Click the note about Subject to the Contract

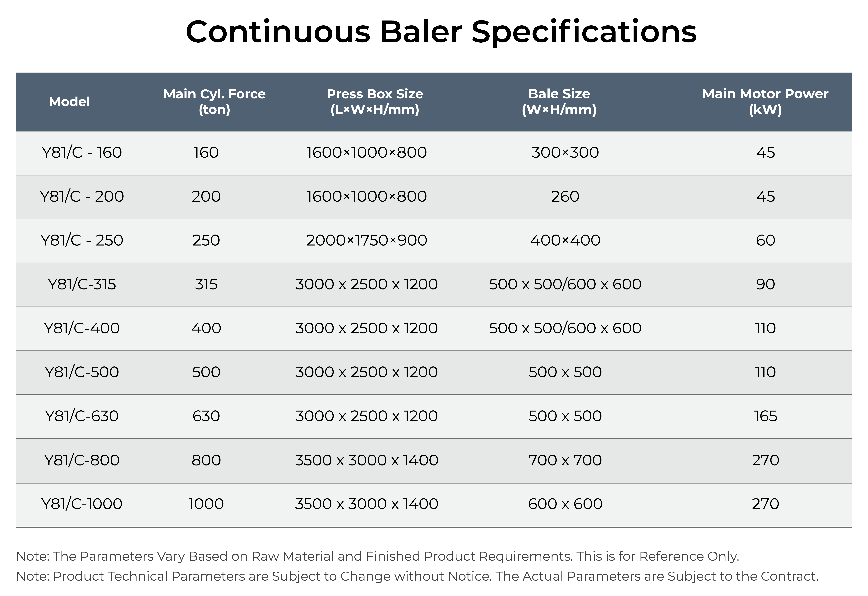pyautogui.click(x=417, y=576)
